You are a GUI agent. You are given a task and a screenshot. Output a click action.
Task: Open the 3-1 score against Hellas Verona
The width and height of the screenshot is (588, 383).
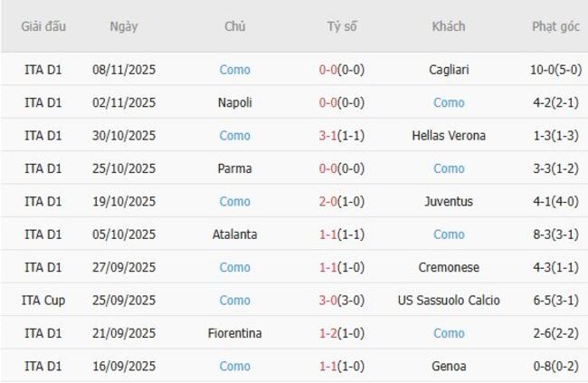(330, 136)
